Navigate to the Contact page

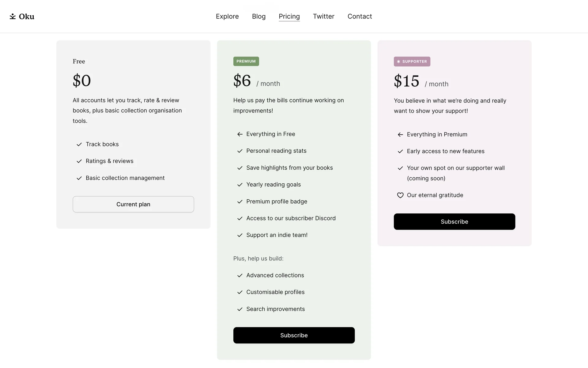pyautogui.click(x=360, y=16)
